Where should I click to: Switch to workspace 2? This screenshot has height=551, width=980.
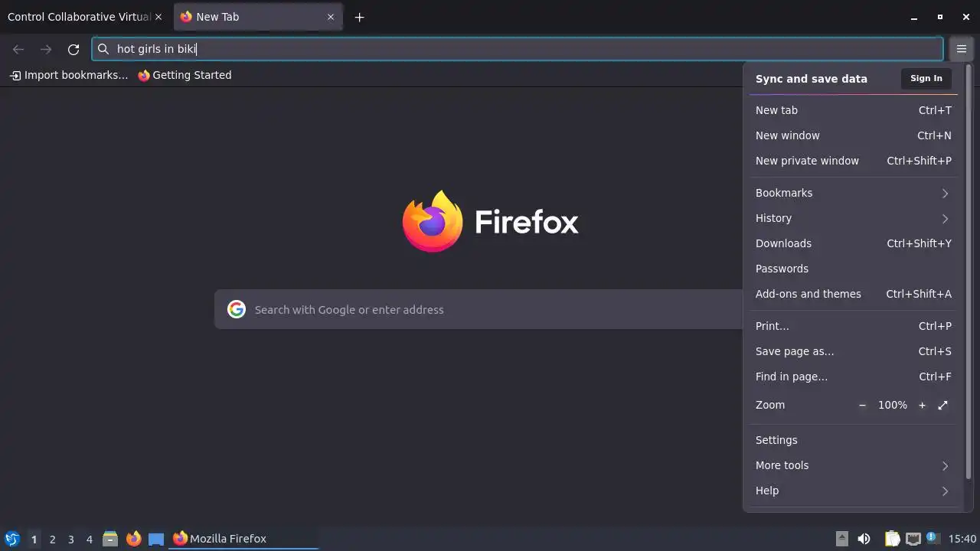point(53,540)
